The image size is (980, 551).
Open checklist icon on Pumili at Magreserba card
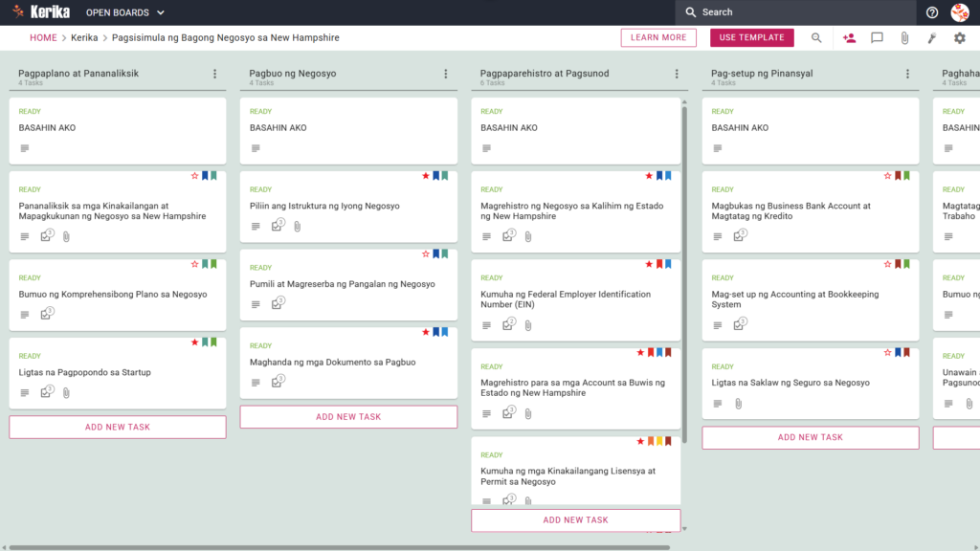(278, 303)
